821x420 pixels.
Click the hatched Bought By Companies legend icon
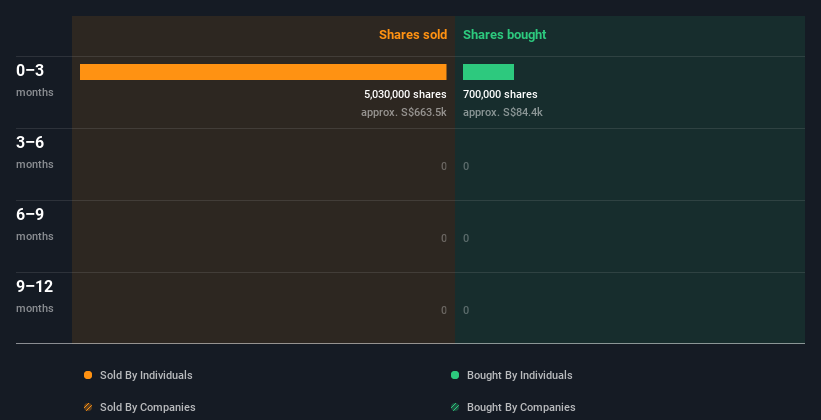tap(455, 407)
